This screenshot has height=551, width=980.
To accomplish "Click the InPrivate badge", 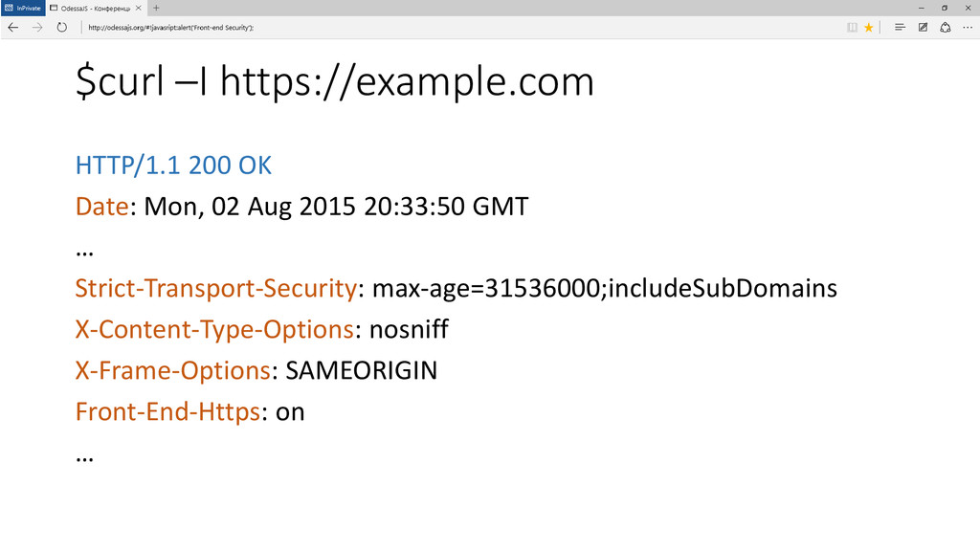I will pyautogui.click(x=23, y=8).
